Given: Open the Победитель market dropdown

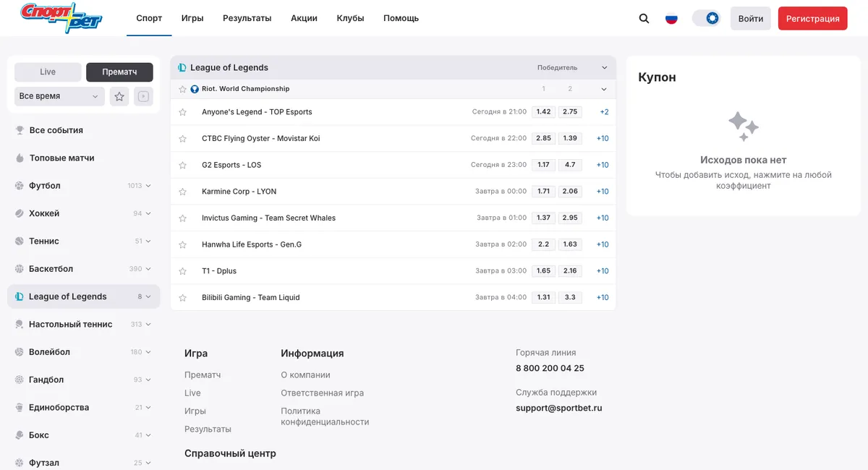Looking at the screenshot, I should (572, 67).
